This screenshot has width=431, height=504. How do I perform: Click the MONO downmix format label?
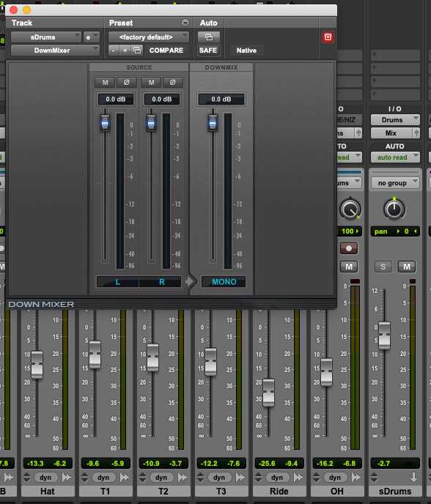point(224,282)
